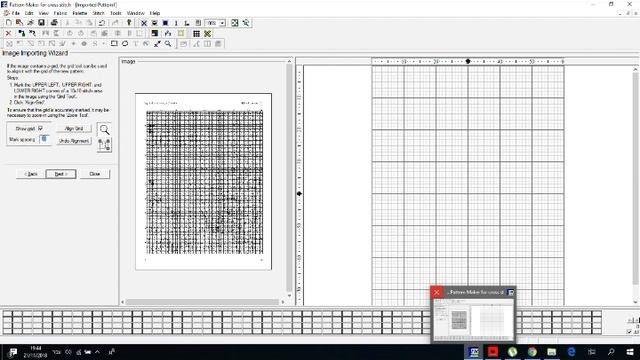Open the View menu

click(43, 13)
